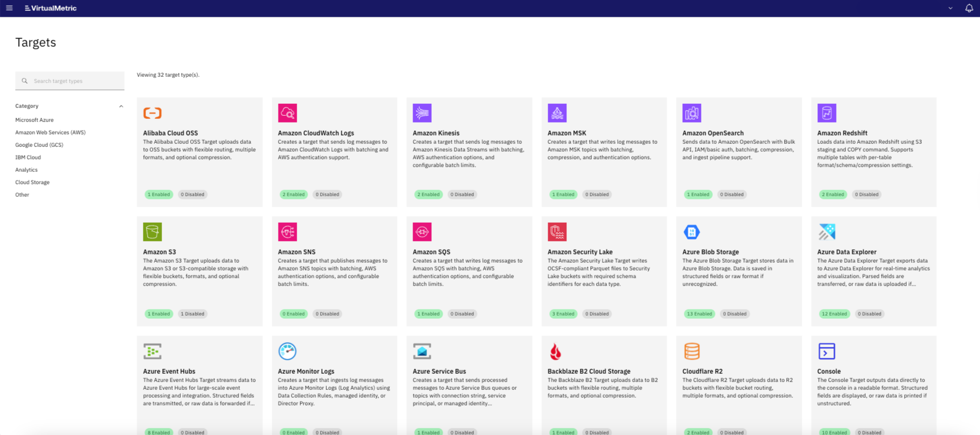Click Amazon Redshift's 2 Enabled badge

coord(833,194)
